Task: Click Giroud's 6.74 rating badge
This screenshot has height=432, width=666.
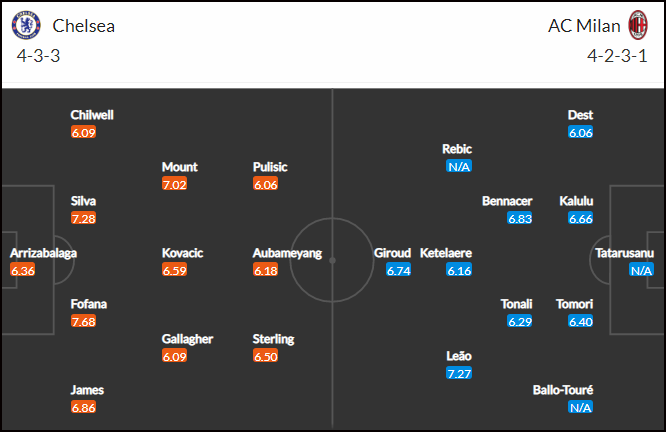Action: pos(398,270)
